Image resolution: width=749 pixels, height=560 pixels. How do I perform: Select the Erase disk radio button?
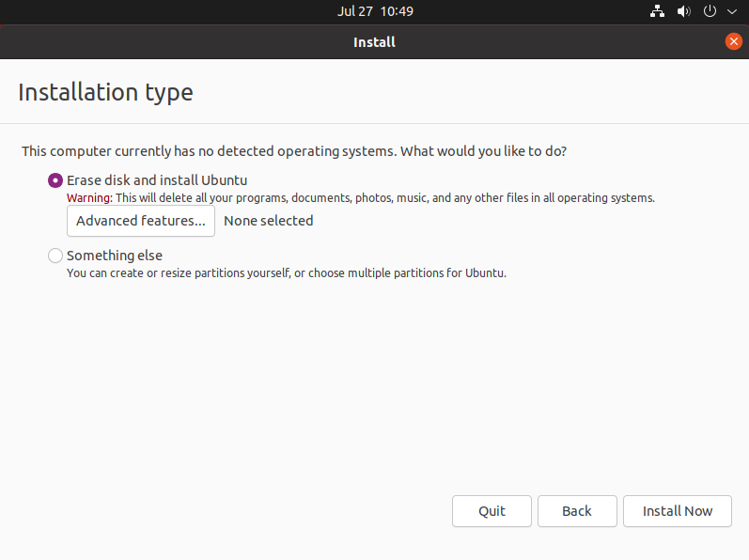[55, 180]
